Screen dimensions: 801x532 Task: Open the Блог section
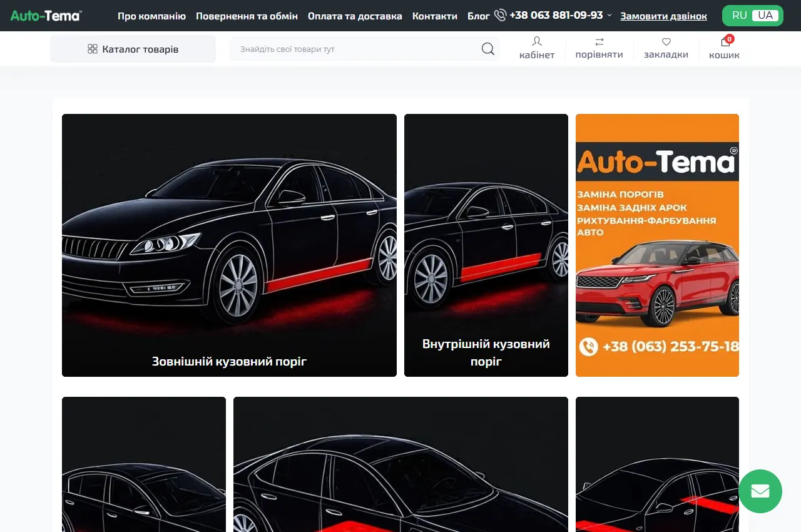click(479, 16)
